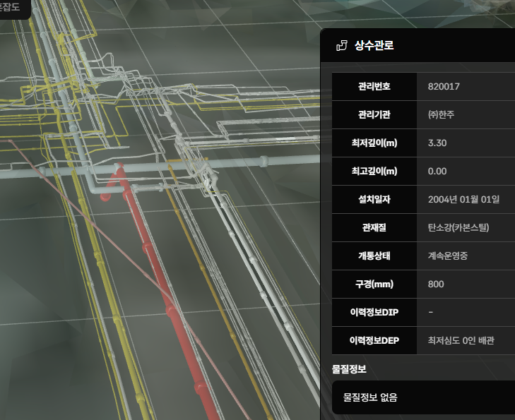Select the depth value 0.00
This screenshot has width=515, height=420.
[x=437, y=172]
